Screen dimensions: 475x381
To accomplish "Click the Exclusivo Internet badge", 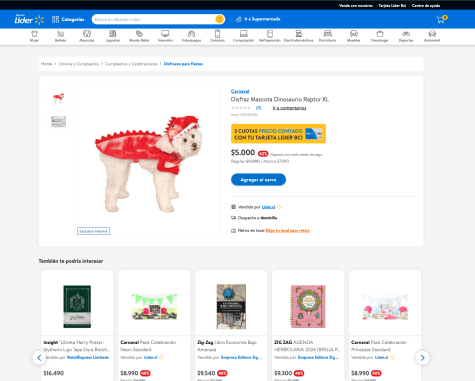I will [93, 231].
